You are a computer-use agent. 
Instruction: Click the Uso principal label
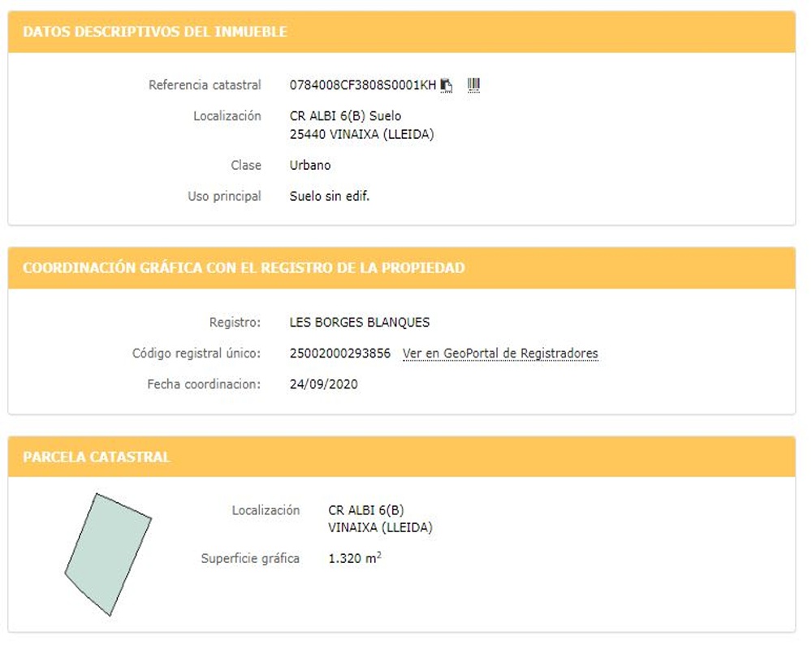tap(224, 197)
